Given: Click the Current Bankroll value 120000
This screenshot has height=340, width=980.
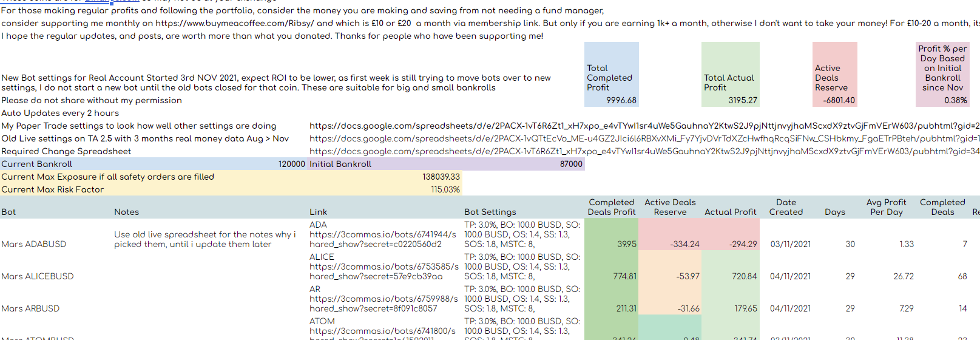Looking at the screenshot, I should pos(291,164).
